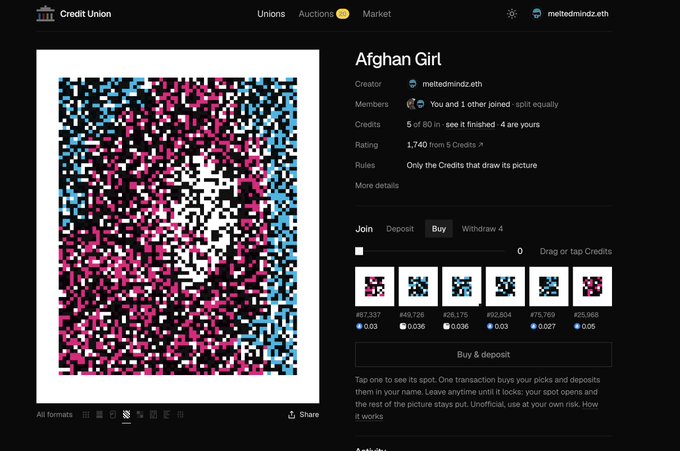The height and width of the screenshot is (451, 680).
Task: Click the slider value 0
Action: 520,251
